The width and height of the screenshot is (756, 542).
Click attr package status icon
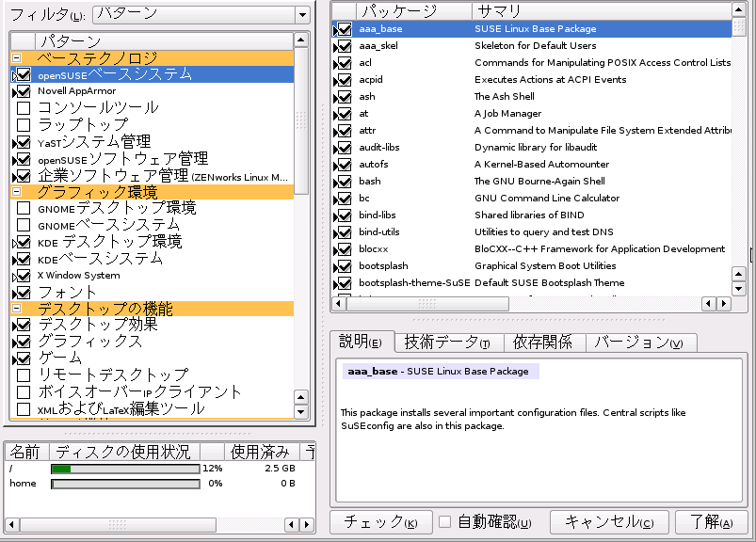[343, 131]
